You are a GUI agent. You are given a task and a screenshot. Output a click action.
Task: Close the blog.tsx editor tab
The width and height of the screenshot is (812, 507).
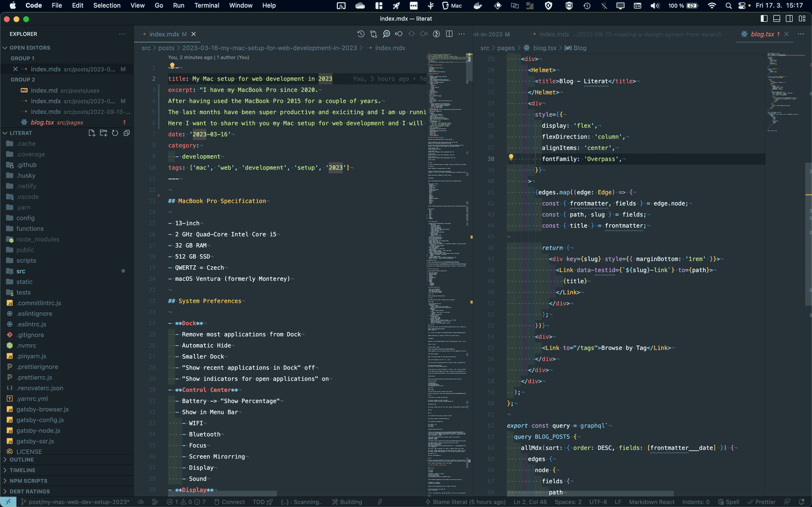click(x=787, y=34)
